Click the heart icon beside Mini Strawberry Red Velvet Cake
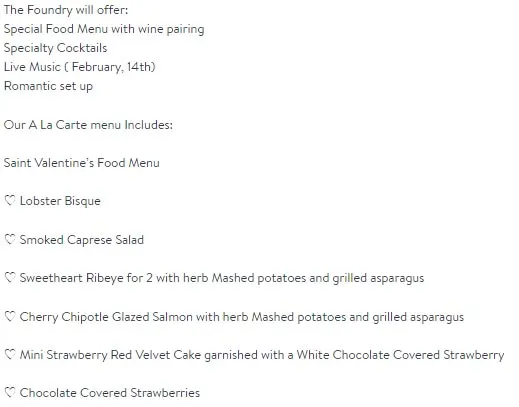This screenshot has height=407, width=519. tap(10, 354)
